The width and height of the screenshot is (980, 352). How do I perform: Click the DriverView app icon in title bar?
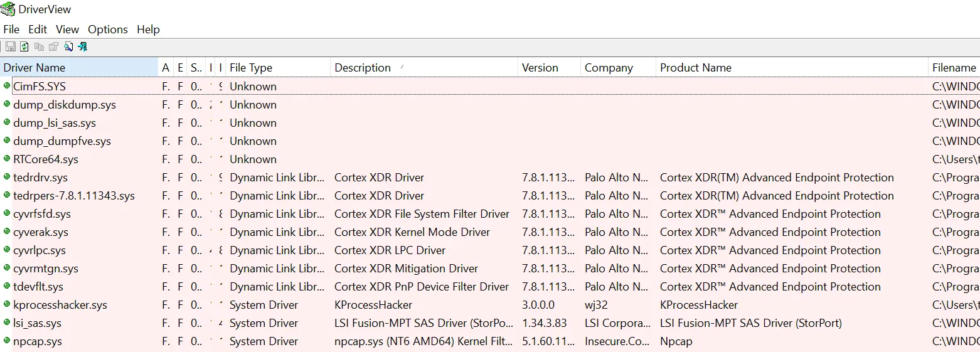(8, 9)
